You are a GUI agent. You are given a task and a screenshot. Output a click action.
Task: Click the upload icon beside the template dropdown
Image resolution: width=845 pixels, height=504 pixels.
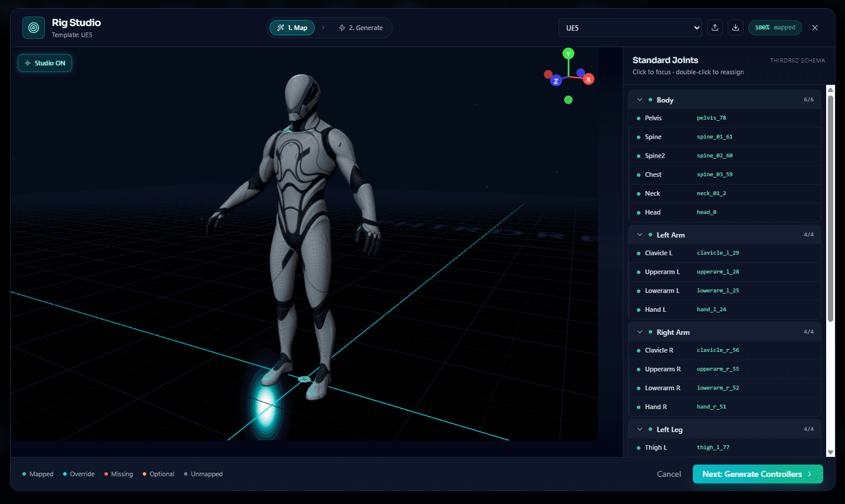pos(715,28)
